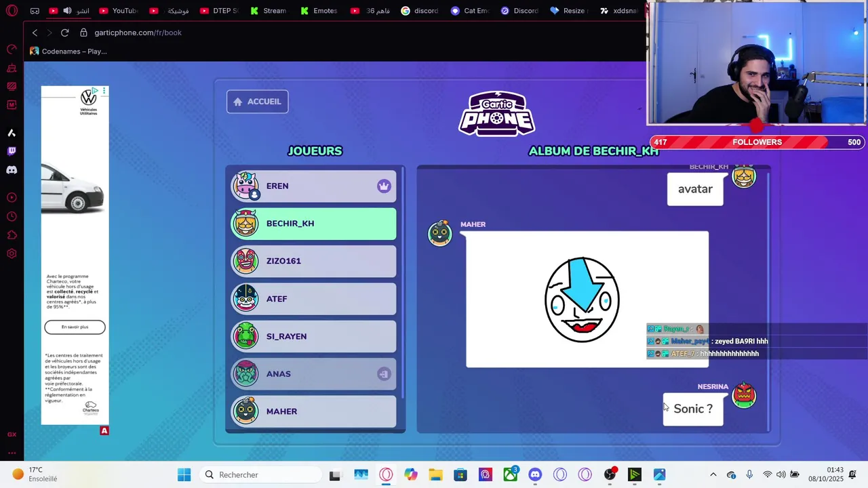Screen dimensions: 868x488
Task: Click 'En savoir plus' on the ad
Action: coord(75,327)
